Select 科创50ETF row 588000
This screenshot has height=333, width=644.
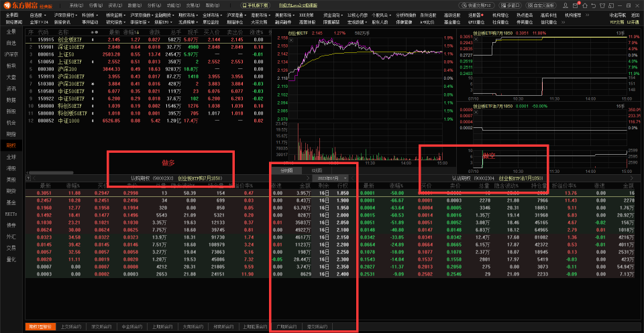(x=148, y=107)
